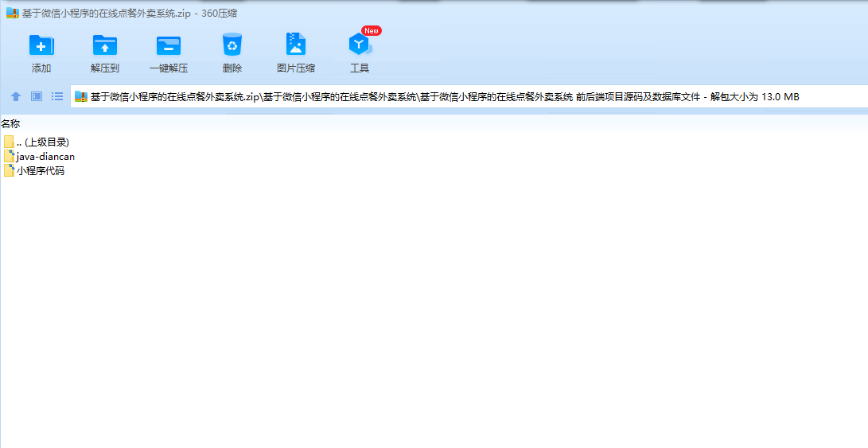This screenshot has height=448, width=868.
Task: Click into the archive path address field
Action: pos(469,97)
